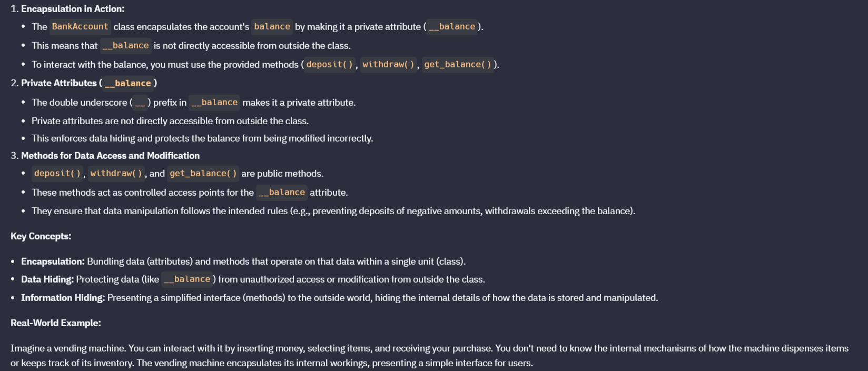
Task: Click deposit() in the "To interact" bullet
Action: click(x=329, y=65)
